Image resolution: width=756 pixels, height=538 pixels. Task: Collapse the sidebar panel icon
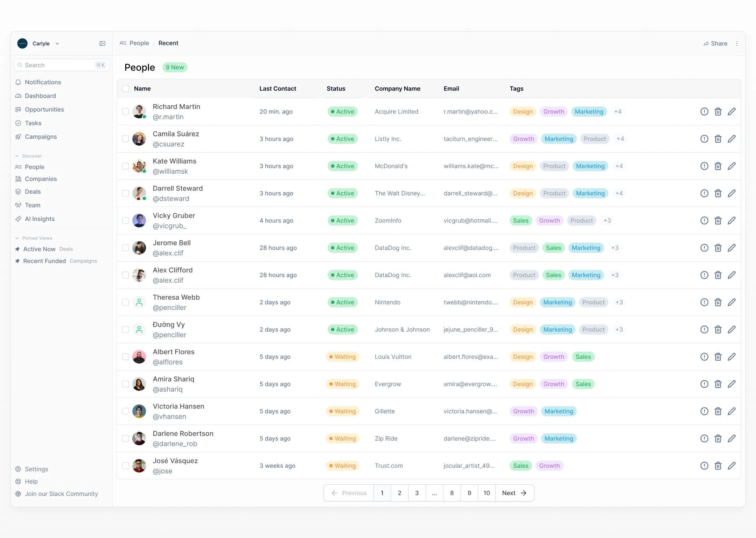(102, 43)
